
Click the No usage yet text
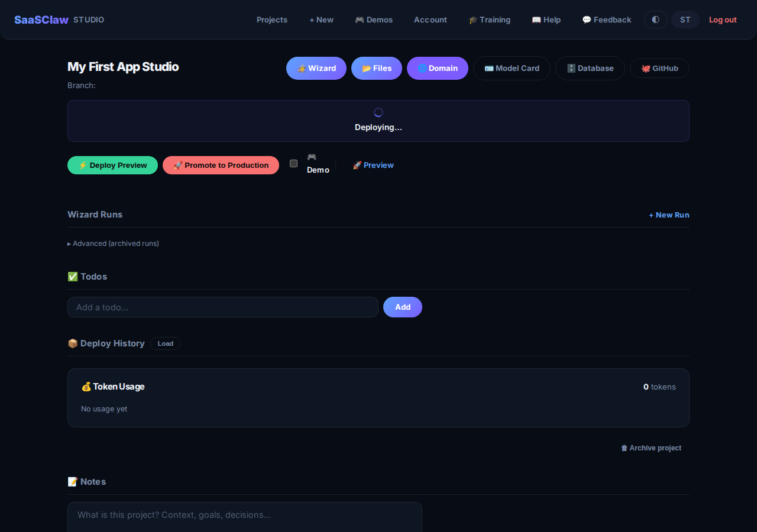point(104,408)
